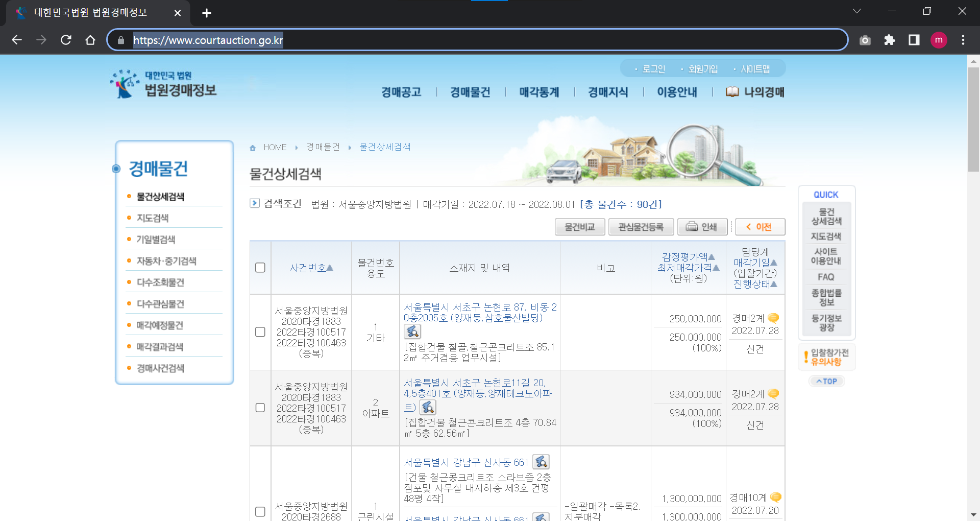This screenshot has width=980, height=521.
Task: Jump to top with TOP button
Action: [827, 381]
